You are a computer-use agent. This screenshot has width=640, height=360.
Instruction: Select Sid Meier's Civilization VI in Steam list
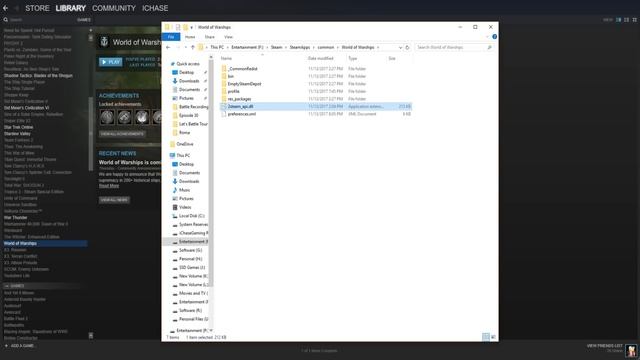coord(26,108)
